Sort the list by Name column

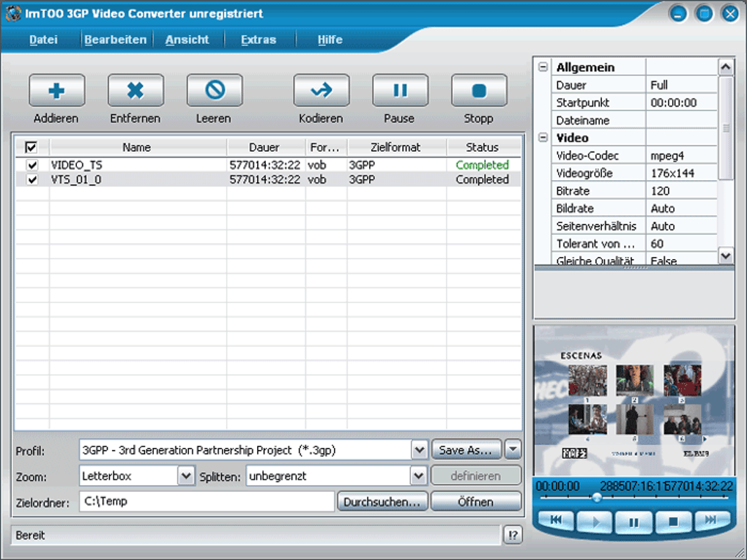pos(137,147)
